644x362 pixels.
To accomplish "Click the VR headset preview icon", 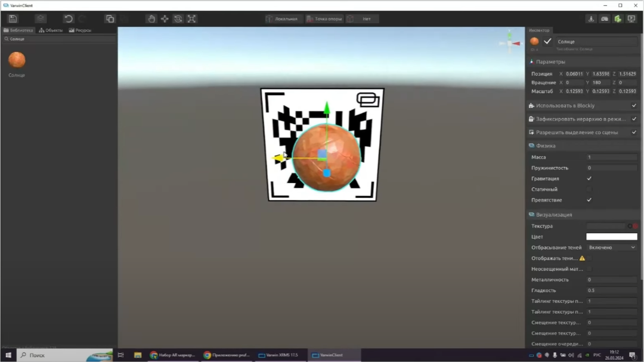I will point(605,19).
